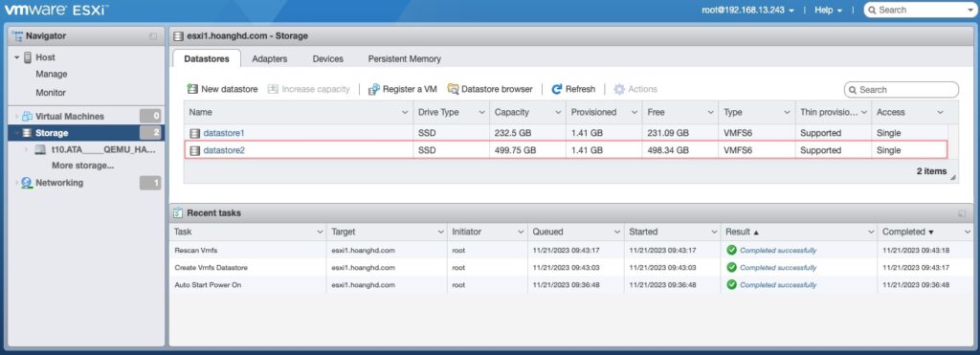Click the Rescan Vmfs task row

pos(570,250)
